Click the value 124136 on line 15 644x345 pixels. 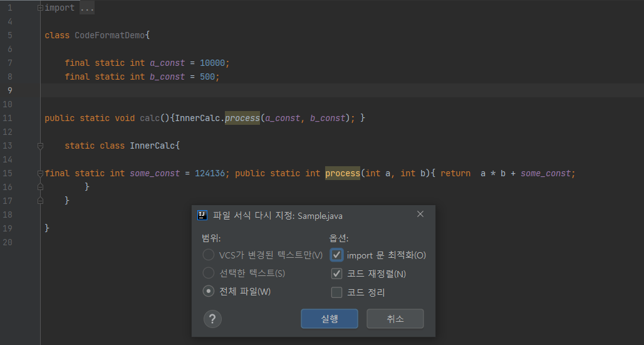click(210, 173)
